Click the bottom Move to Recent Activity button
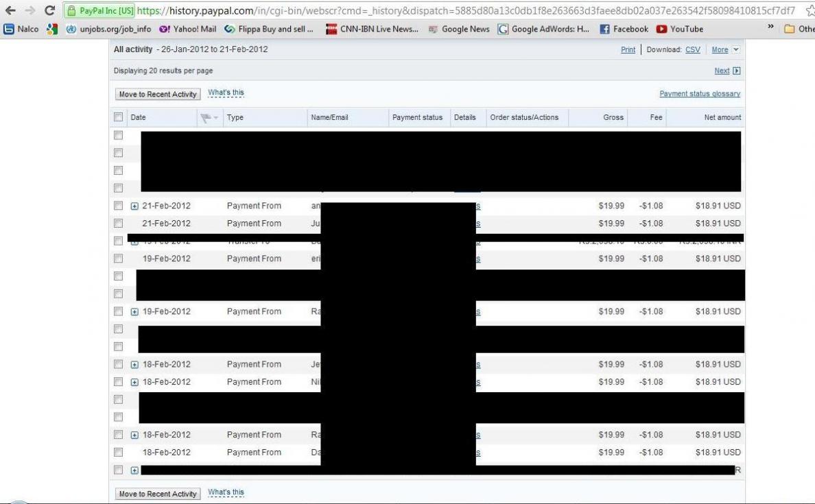Screen dimensions: 815x504 [x=158, y=494]
